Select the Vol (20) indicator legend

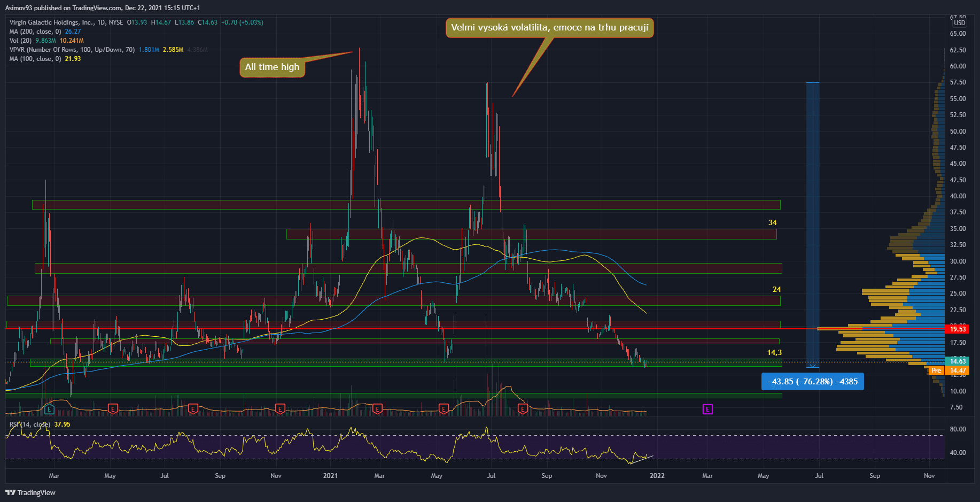tap(21, 41)
